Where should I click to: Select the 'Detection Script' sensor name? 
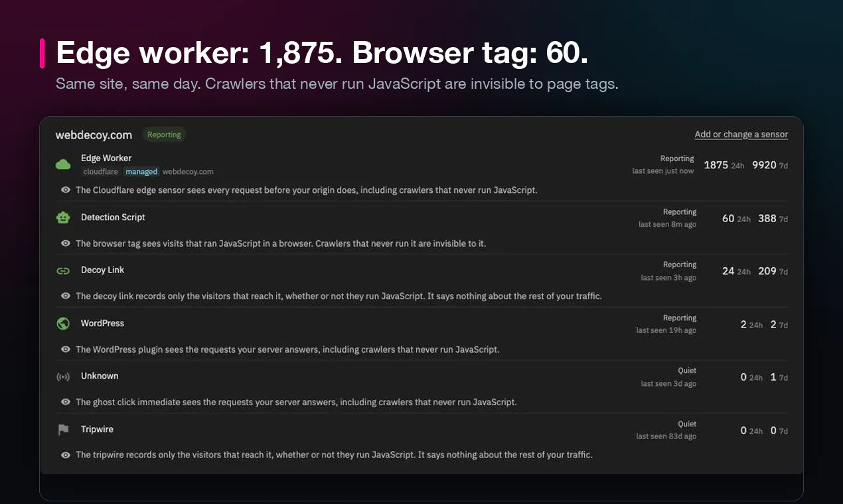[113, 217]
